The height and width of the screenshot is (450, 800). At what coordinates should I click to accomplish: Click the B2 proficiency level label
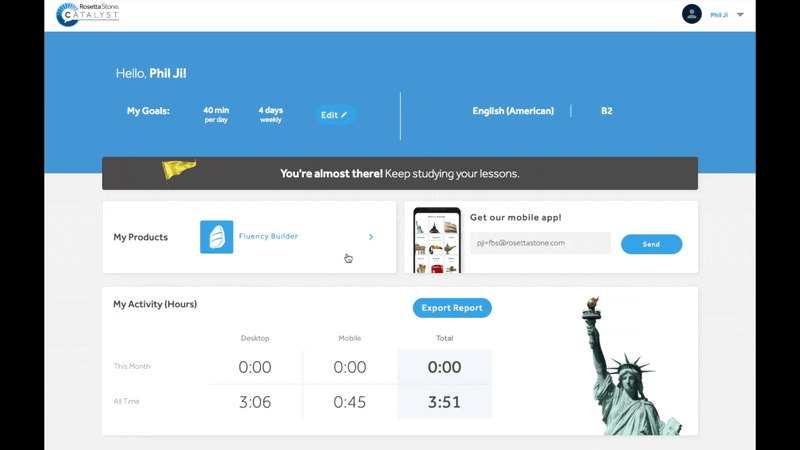pyautogui.click(x=606, y=111)
